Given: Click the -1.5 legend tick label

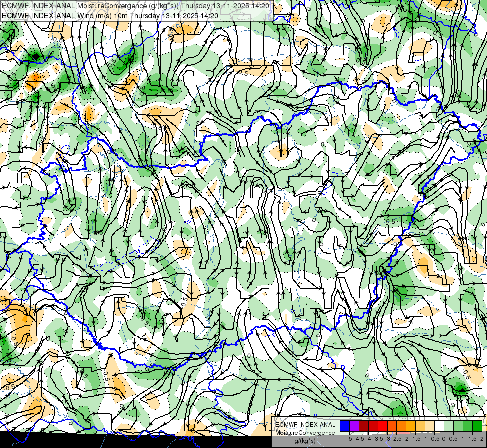Looking at the screenshot, I should click(415, 439).
